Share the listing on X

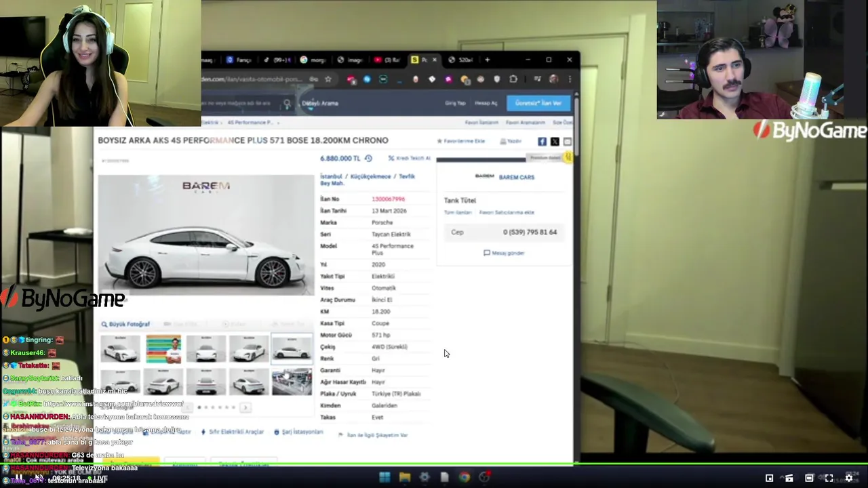click(x=555, y=142)
